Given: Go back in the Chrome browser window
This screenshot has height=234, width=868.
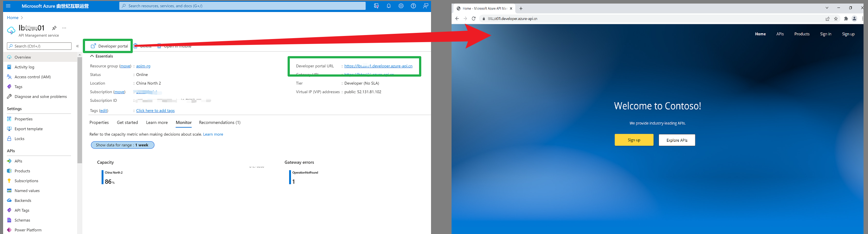Looking at the screenshot, I should (457, 18).
